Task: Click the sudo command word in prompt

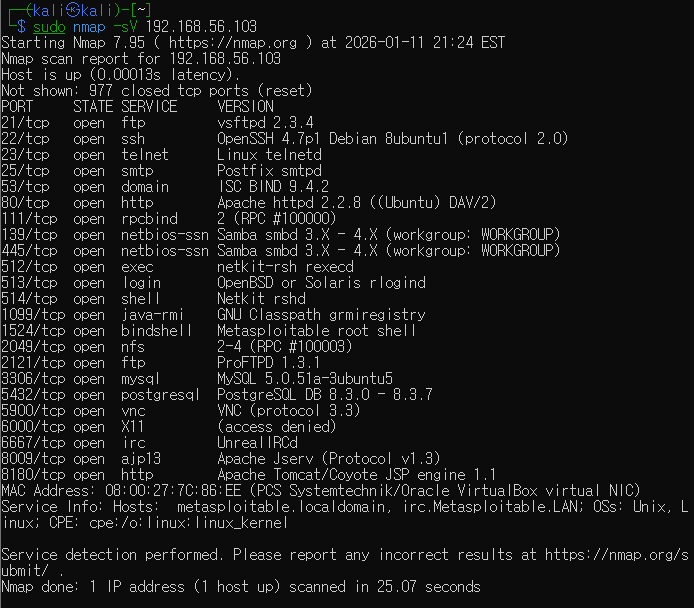Action: click(49, 27)
